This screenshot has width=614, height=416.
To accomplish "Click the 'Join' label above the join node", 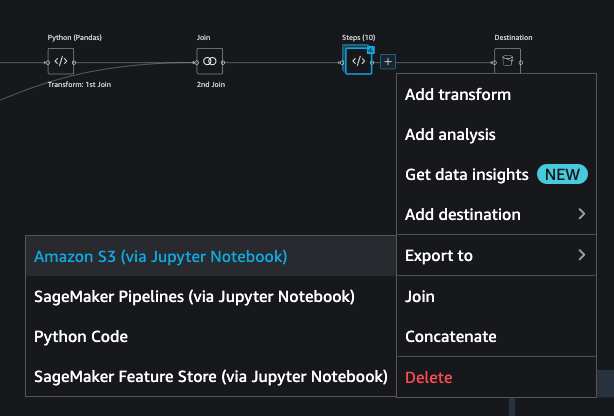I will tap(203, 38).
